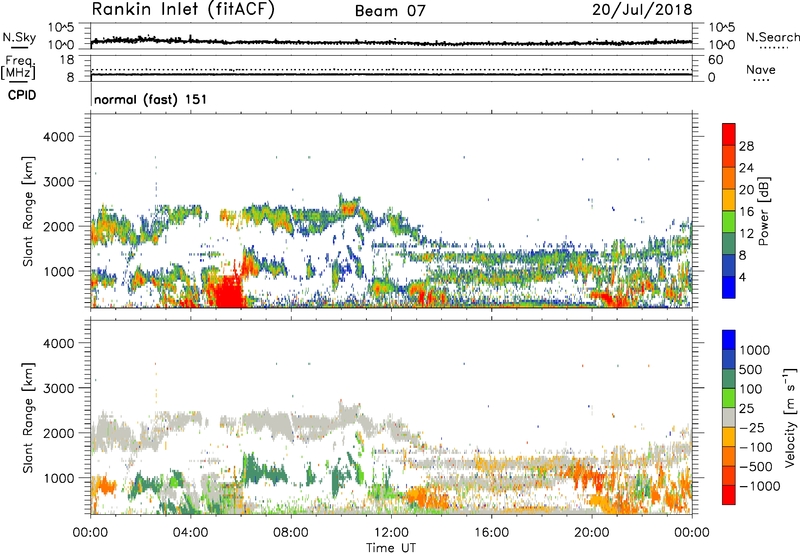Click the '08:00' time axis label
Viewport: 800px width, 554px height.
291,533
